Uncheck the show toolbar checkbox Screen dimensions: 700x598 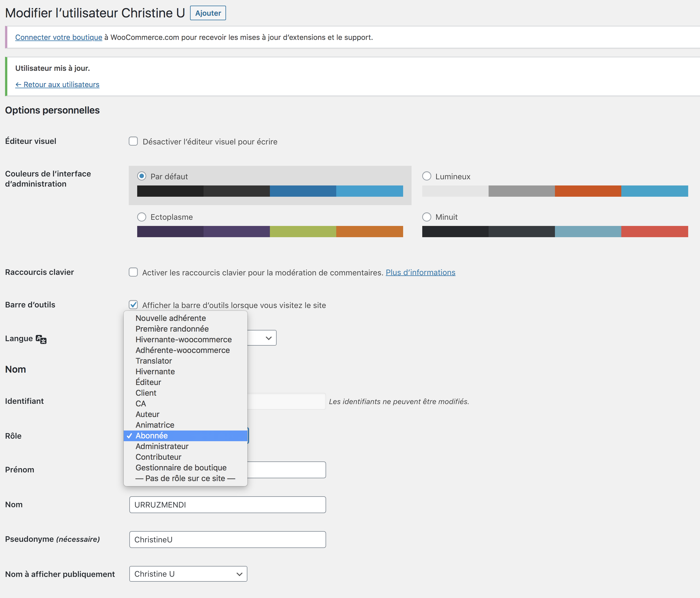133,305
